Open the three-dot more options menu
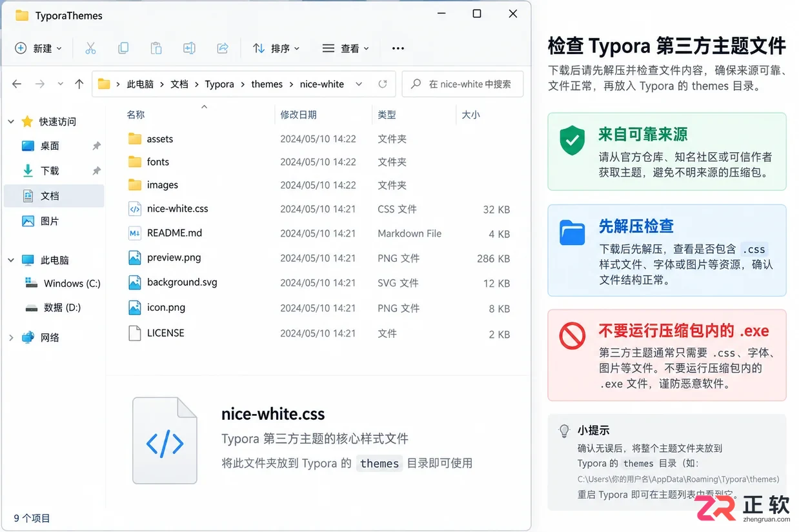The width and height of the screenshot is (799, 532). click(398, 48)
